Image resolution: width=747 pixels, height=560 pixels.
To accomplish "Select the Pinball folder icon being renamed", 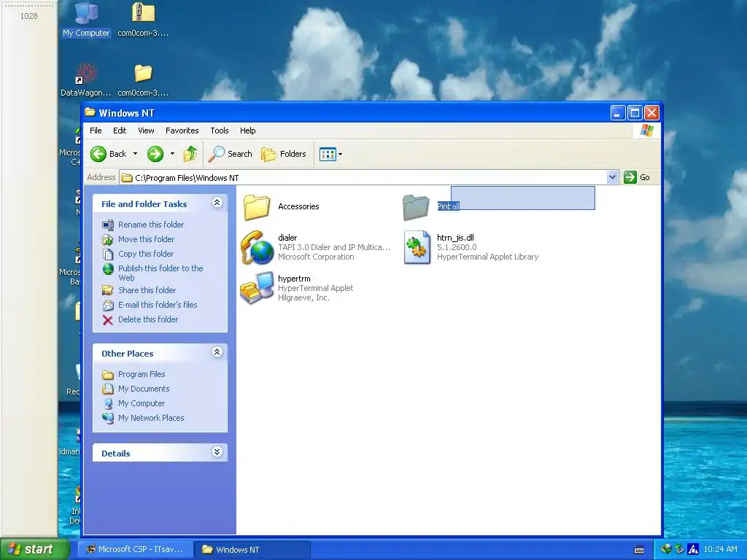I will point(416,207).
